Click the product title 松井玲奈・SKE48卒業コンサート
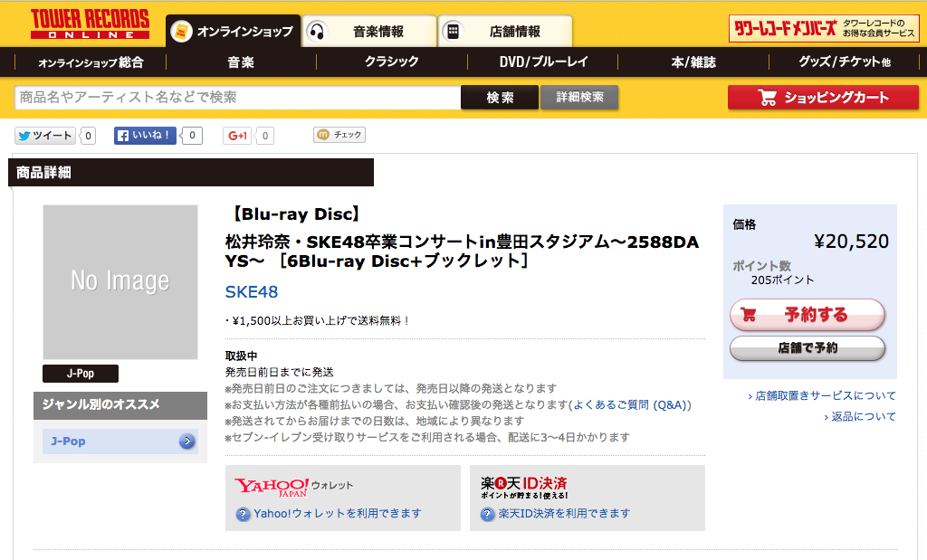Image resolution: width=927 pixels, height=560 pixels. tap(462, 252)
